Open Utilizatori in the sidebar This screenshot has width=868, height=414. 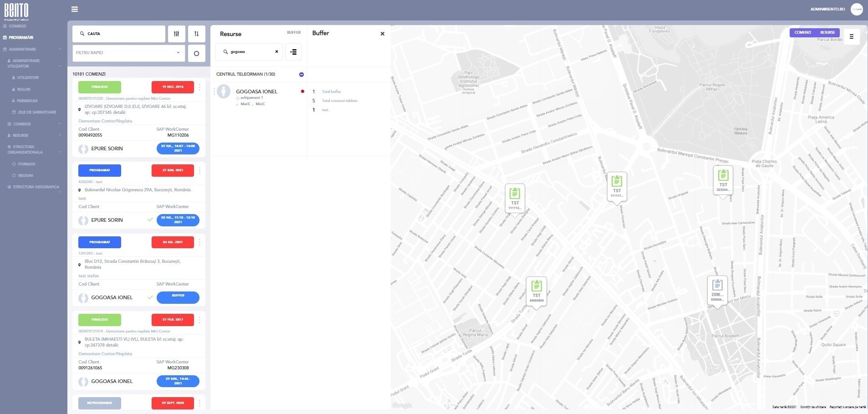[x=28, y=77]
